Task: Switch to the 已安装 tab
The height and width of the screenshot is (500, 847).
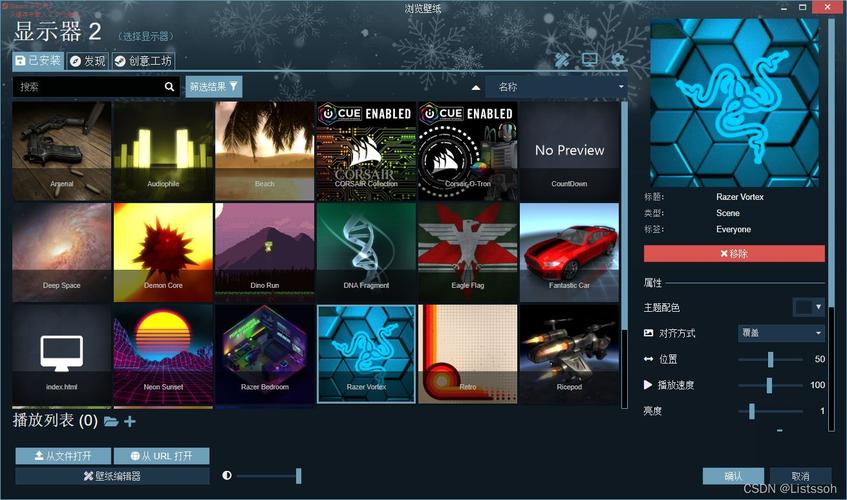Action: click(38, 60)
